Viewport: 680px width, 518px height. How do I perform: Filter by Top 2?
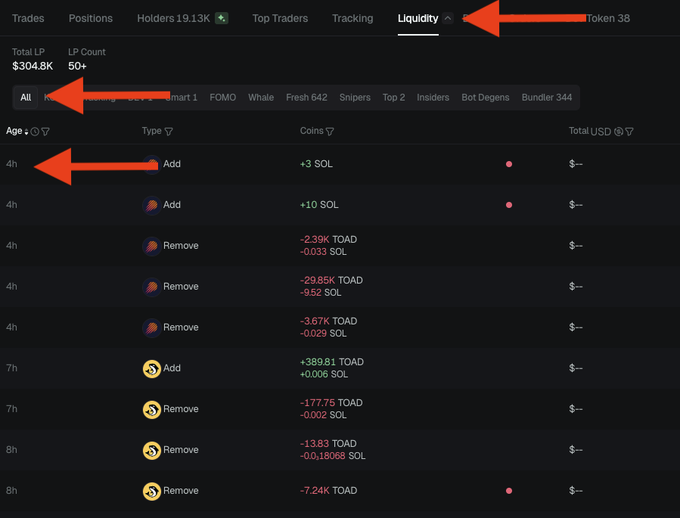coord(394,97)
